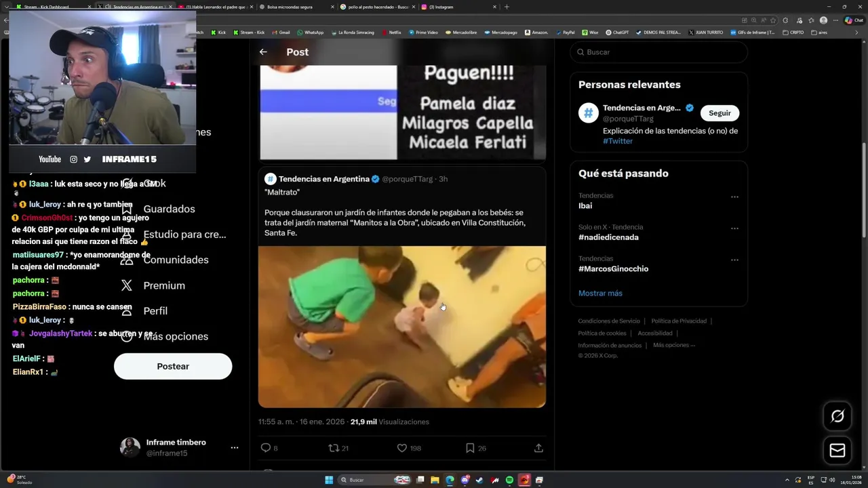Open #Twitter hashtag link
The height and width of the screenshot is (488, 868).
coord(618,141)
